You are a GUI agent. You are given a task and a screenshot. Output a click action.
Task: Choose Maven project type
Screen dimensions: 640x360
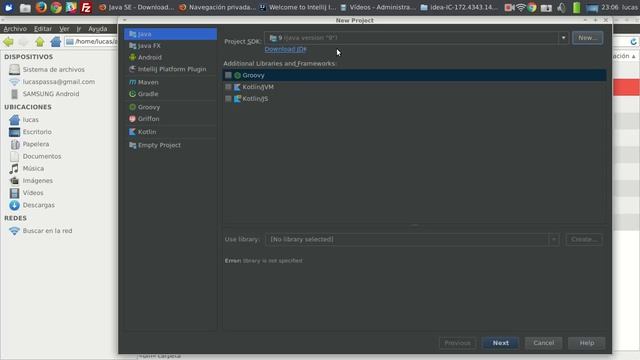[170, 82]
